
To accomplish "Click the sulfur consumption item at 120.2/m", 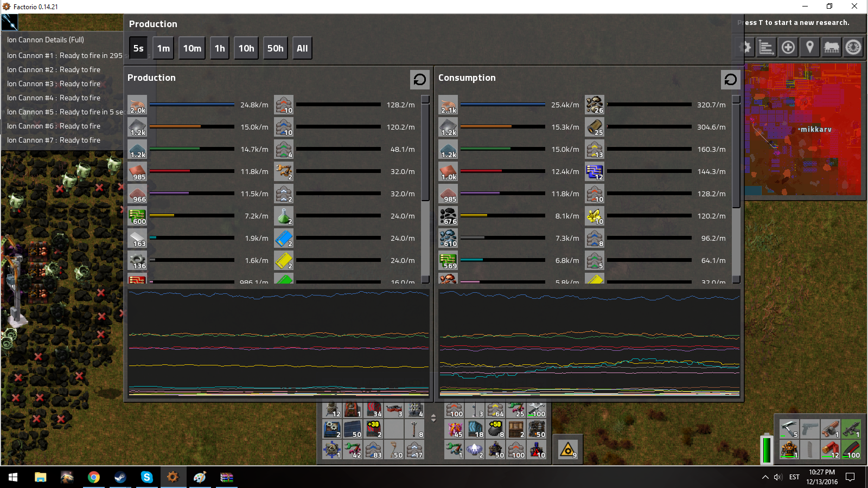I will tap(595, 216).
